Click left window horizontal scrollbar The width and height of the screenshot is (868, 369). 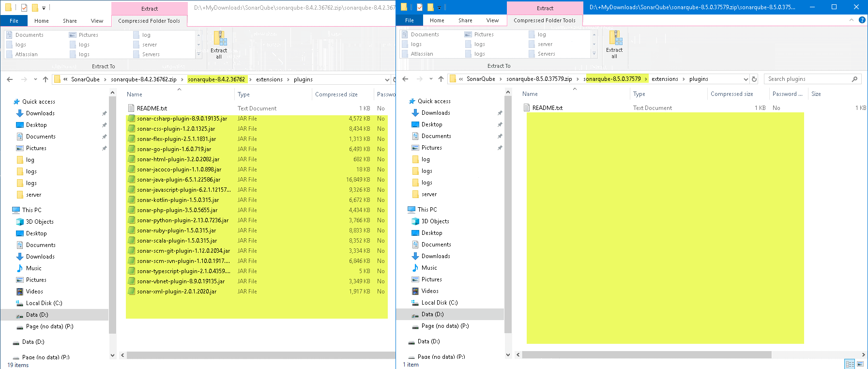[261, 355]
